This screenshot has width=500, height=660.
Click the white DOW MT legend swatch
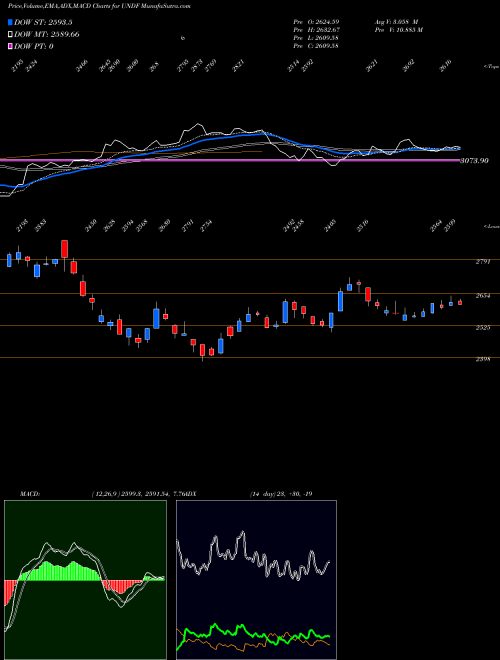(x=10, y=35)
